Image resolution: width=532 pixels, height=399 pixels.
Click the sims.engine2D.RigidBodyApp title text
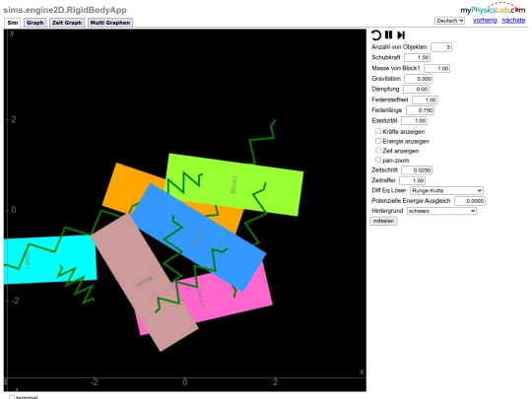click(x=65, y=10)
